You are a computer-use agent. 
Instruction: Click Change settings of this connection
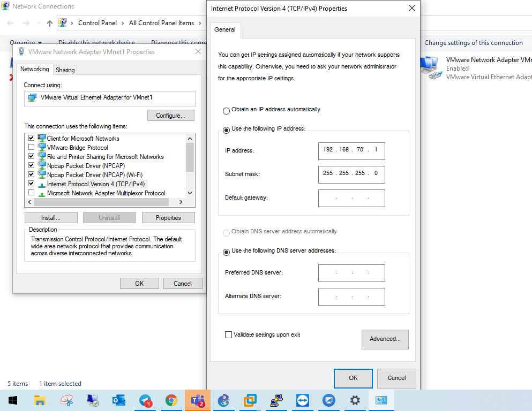tap(473, 43)
